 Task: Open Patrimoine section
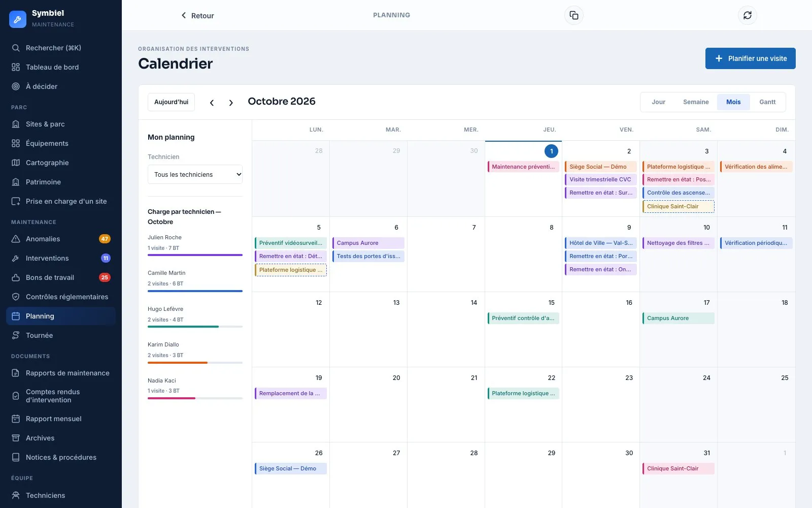(x=61, y=182)
